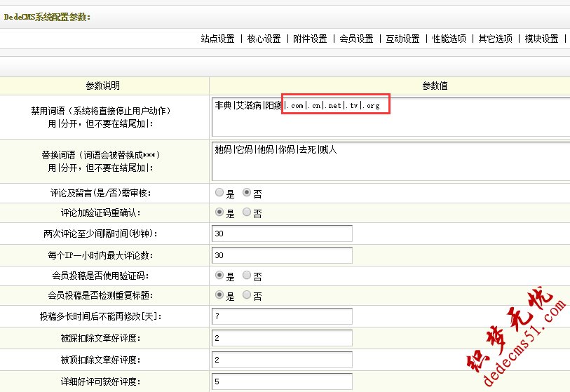Select 否 for 会员投稿是否检测重复标题

point(247,295)
